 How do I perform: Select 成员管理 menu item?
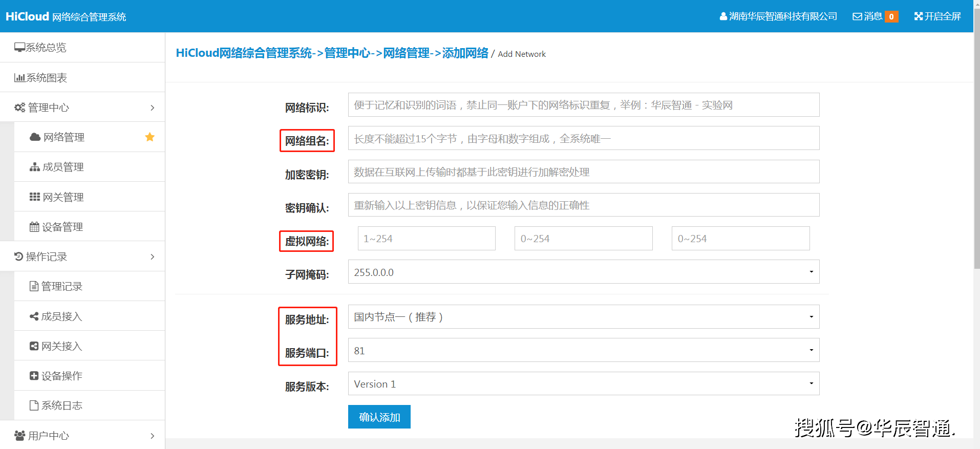tap(90, 167)
